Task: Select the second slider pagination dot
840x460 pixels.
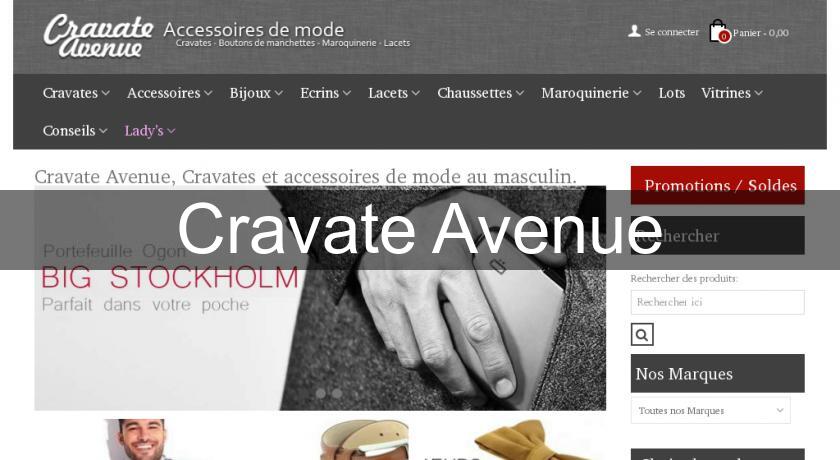Action: (337, 393)
